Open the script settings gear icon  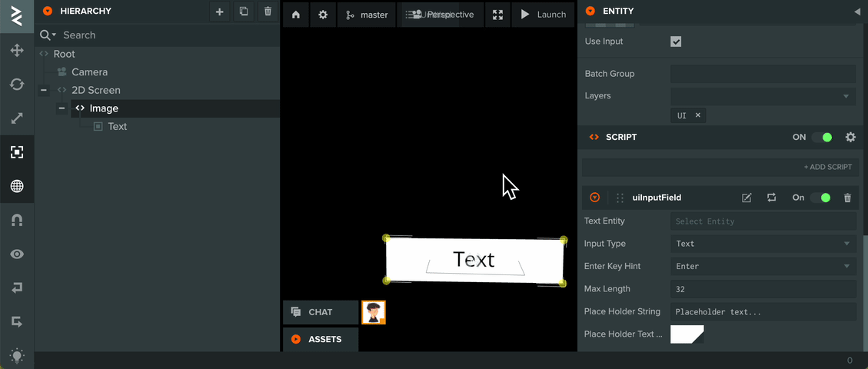[x=850, y=137]
